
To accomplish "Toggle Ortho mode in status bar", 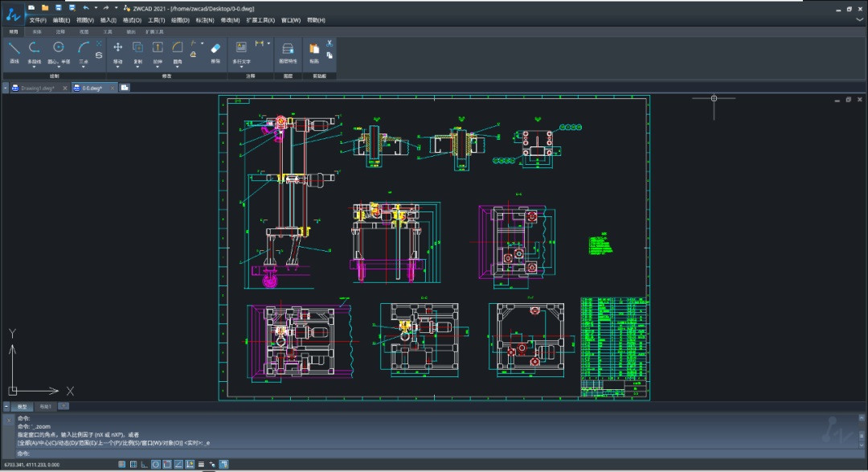I will (x=144, y=464).
